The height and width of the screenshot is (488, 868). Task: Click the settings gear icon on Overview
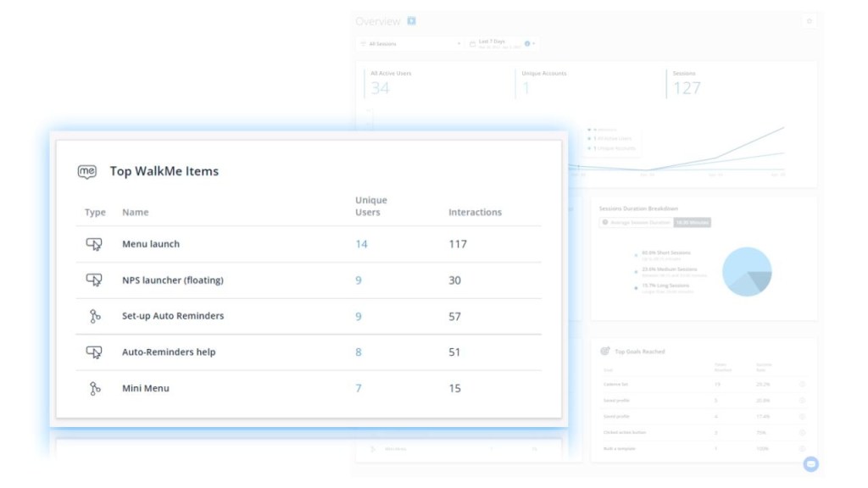coord(809,21)
